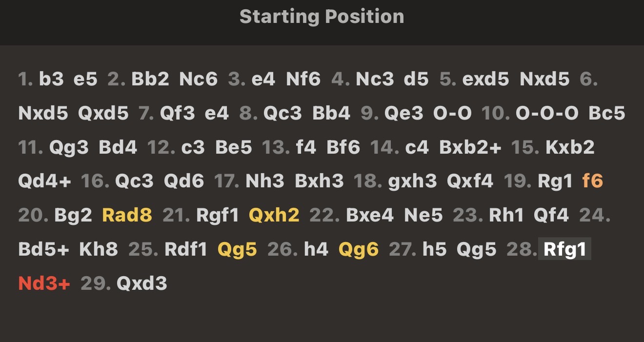Go to the move Kh8
The width and height of the screenshot is (644, 342).
98,249
